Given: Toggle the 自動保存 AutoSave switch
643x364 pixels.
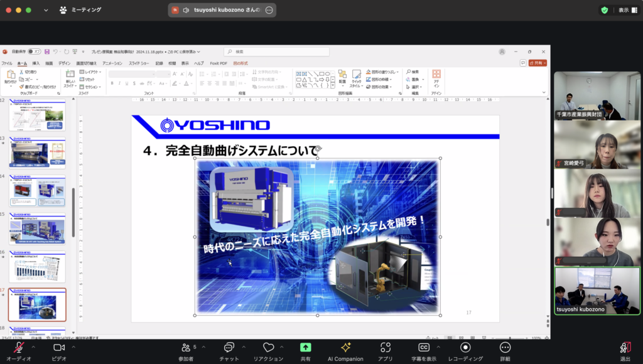Looking at the screenshot, I should pos(34,51).
